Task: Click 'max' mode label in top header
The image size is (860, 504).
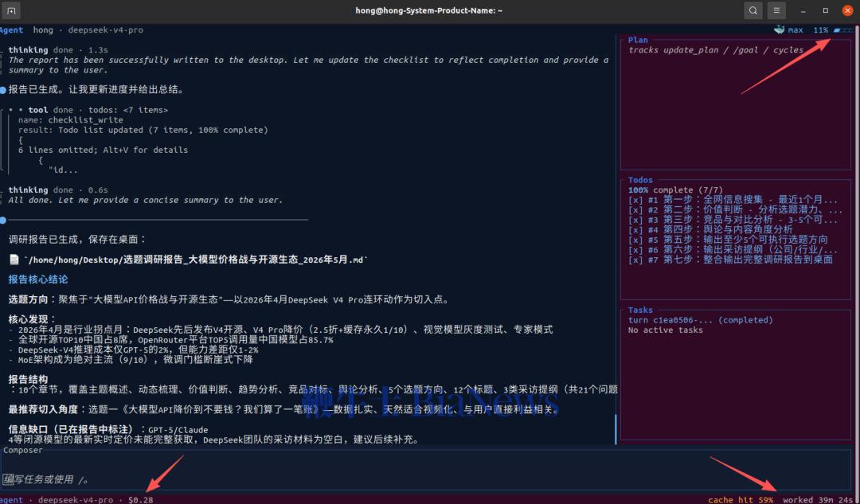Action: 795,30
